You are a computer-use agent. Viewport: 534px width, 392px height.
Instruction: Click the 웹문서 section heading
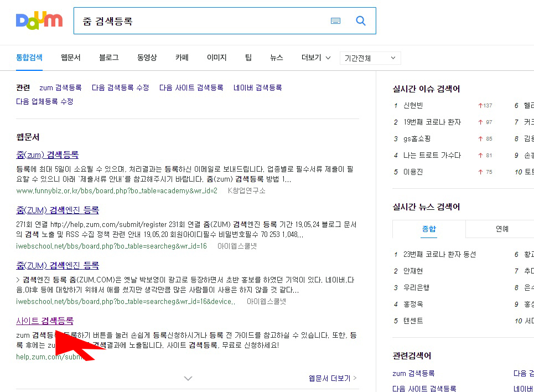click(x=28, y=137)
